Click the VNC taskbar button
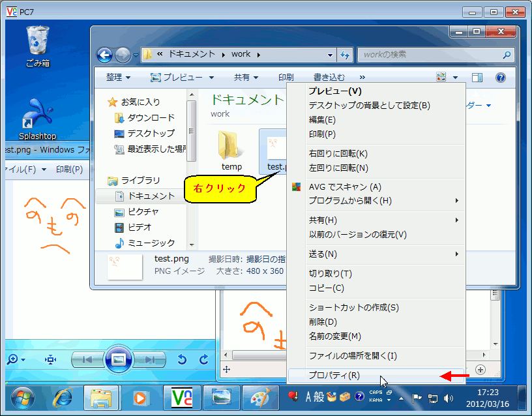 click(x=182, y=396)
